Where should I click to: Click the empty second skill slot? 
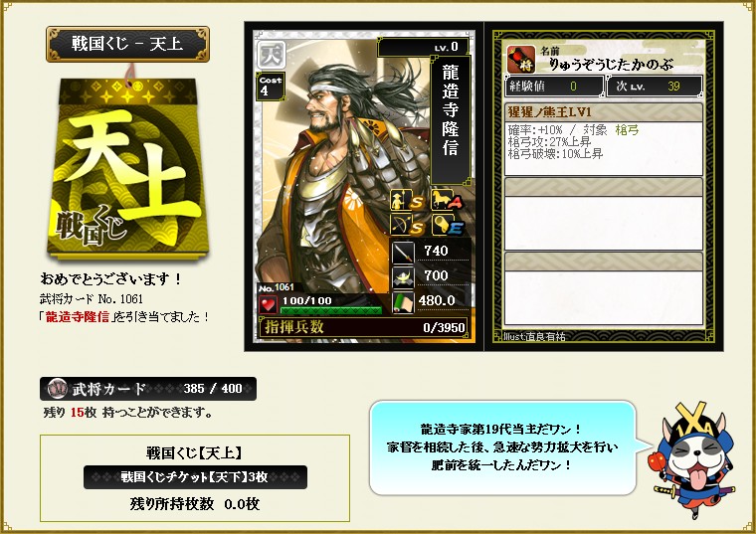(x=603, y=214)
